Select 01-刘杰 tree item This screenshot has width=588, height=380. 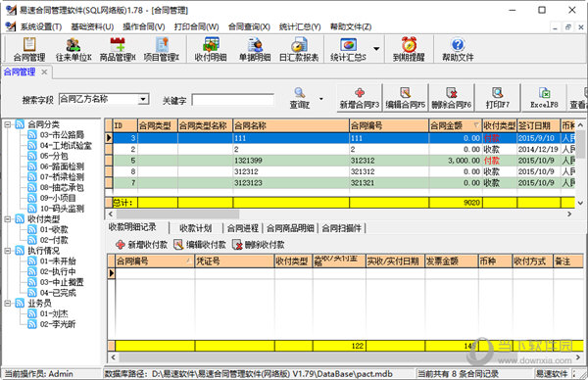54,313
